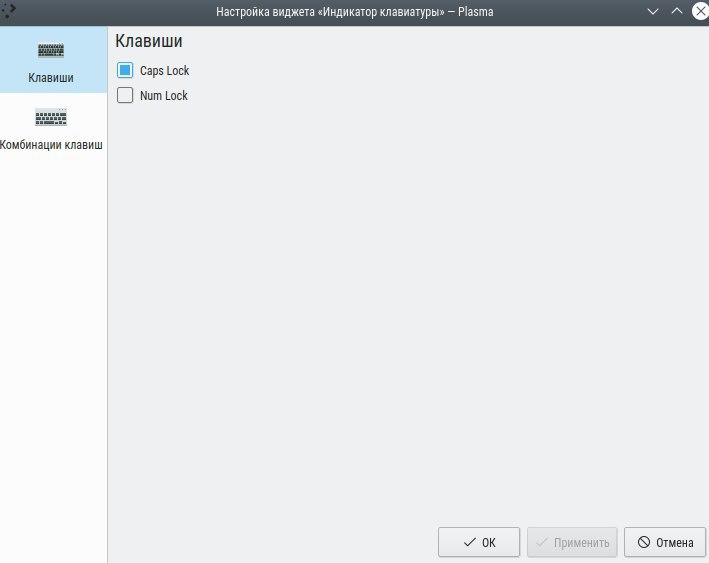709x563 pixels.
Task: Open the Клавиши keyboard settings page
Action: coord(51,60)
